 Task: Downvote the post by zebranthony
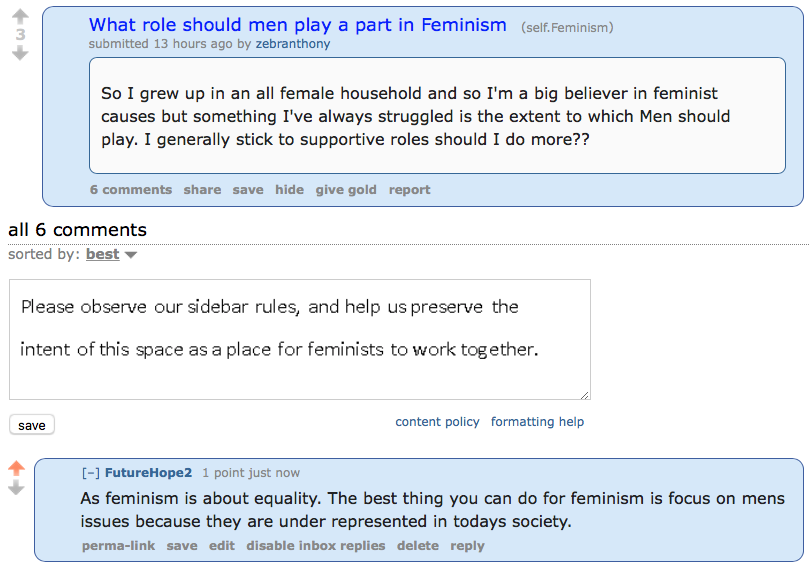point(20,52)
